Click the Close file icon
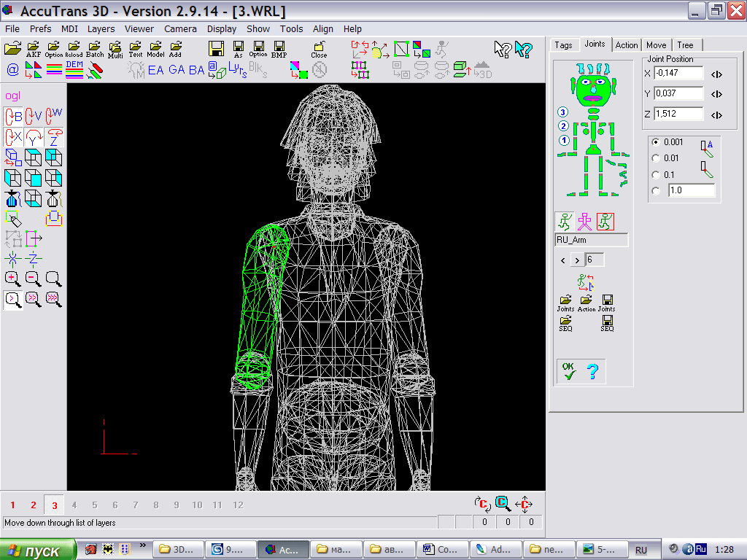The width and height of the screenshot is (747, 560). point(319,50)
